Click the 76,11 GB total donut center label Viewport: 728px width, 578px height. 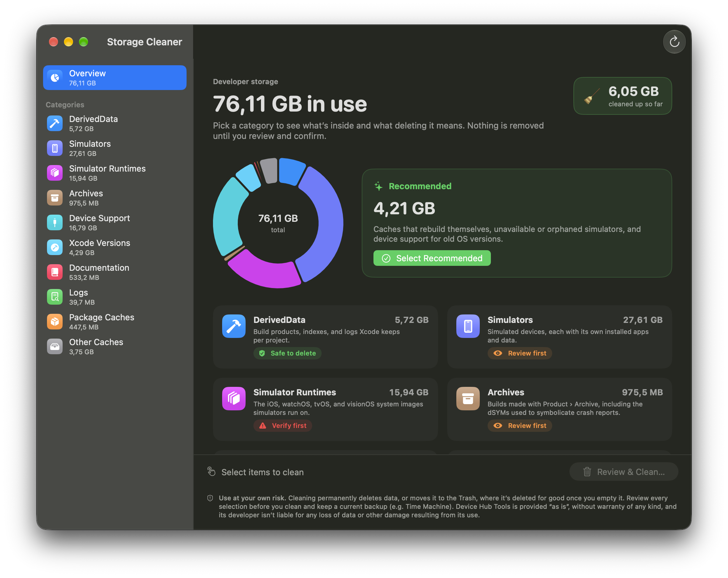278,223
